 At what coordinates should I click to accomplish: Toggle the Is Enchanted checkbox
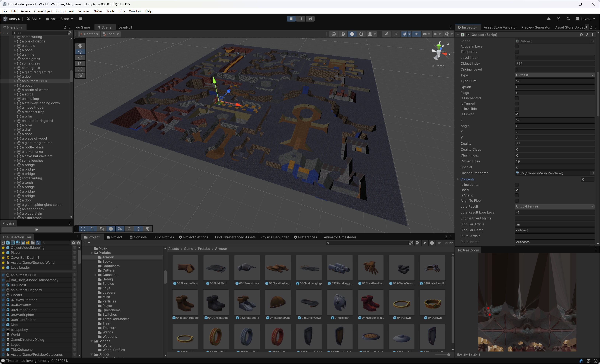point(516,98)
